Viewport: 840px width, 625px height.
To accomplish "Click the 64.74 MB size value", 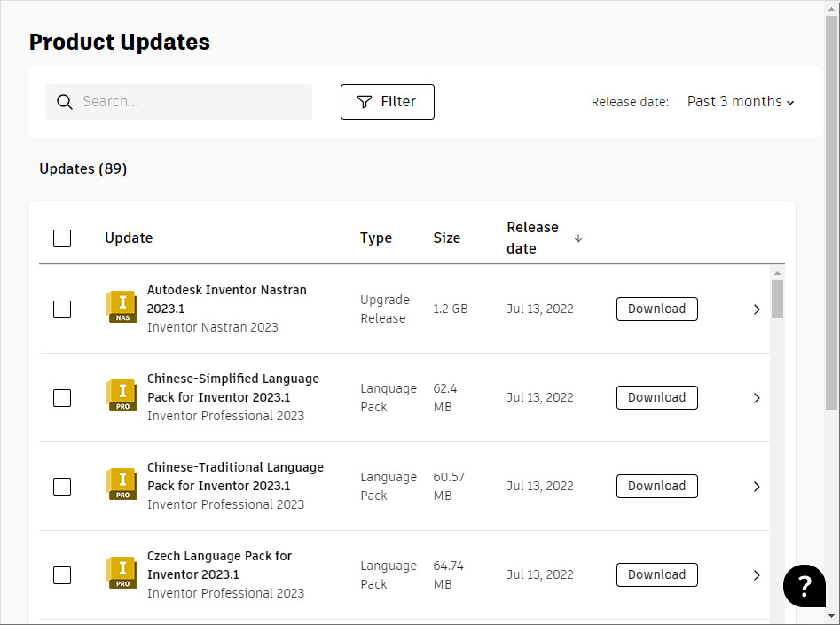I will [449, 575].
